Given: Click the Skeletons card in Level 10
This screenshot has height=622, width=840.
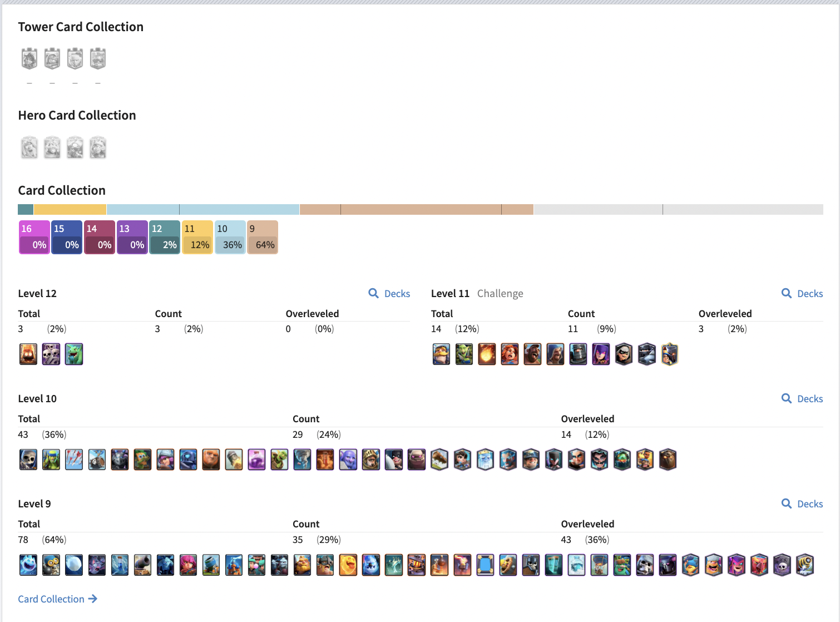Looking at the screenshot, I should (28, 460).
